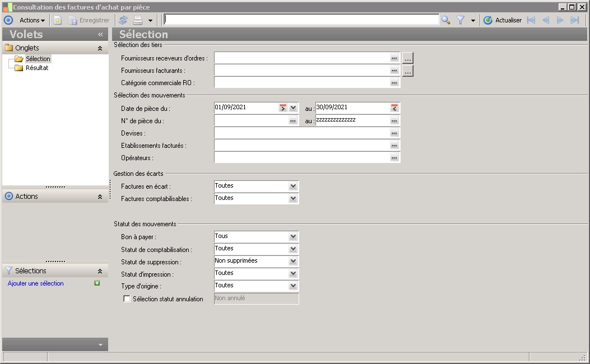The width and height of the screenshot is (590, 364).
Task: Open the Actions toolbar menu
Action: coord(32,20)
